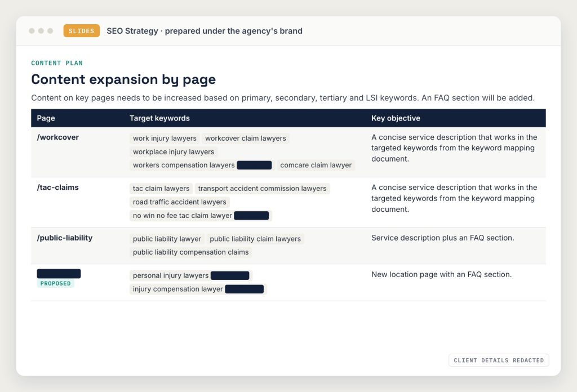Viewport: 577px width, 392px height.
Task: Click the 'workers compensation lawyers' keyword chip
Action: (202, 165)
